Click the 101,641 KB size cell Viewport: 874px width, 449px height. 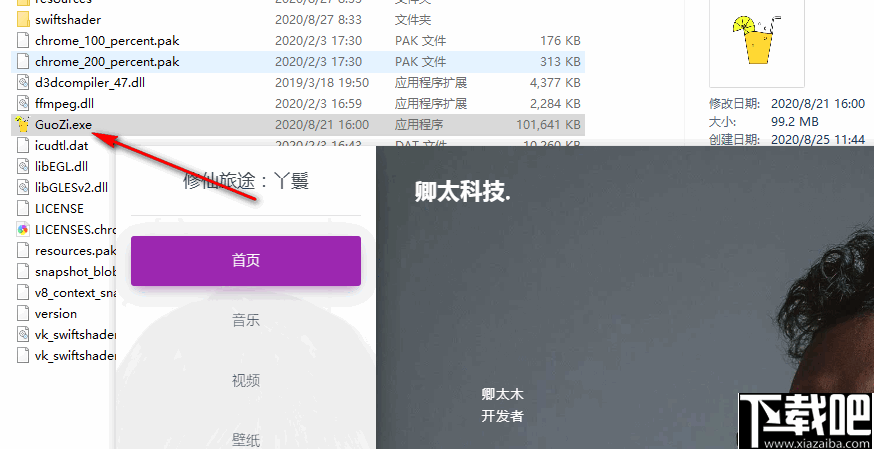[x=548, y=125]
